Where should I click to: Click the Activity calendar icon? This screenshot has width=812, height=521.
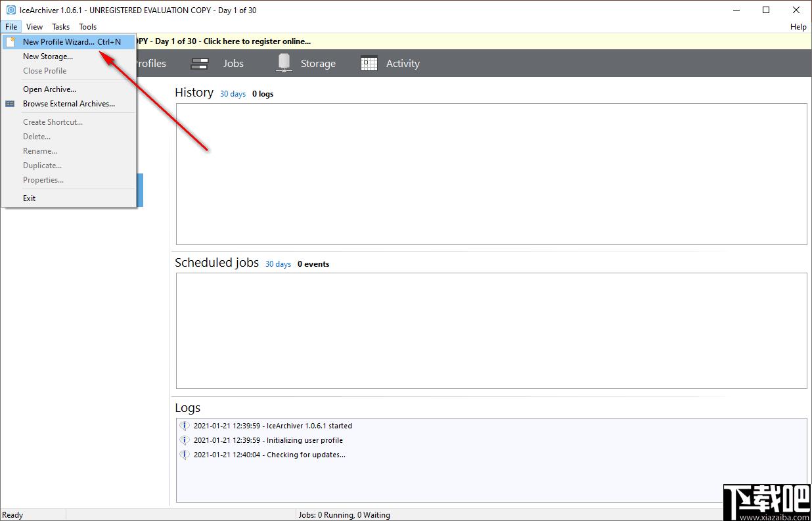pos(369,64)
